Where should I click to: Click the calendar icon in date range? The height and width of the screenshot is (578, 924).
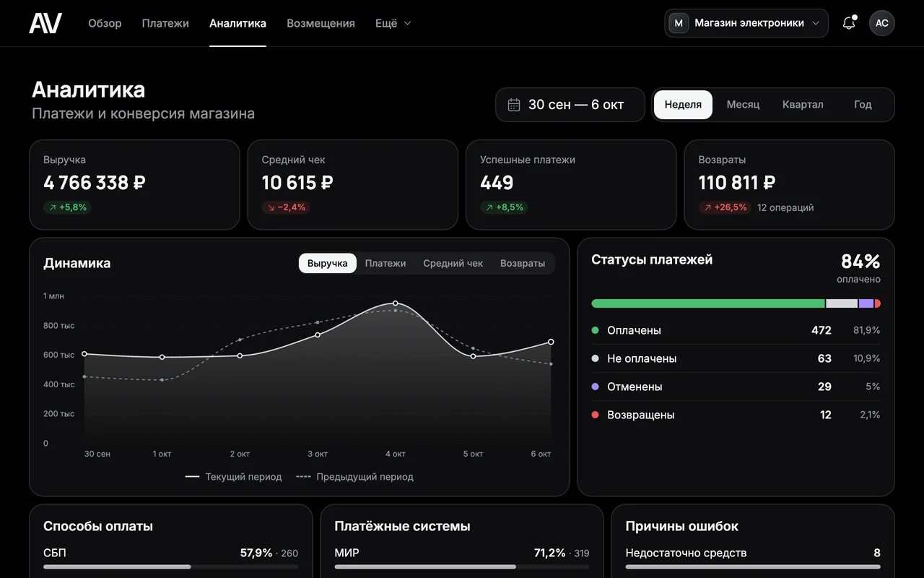514,105
